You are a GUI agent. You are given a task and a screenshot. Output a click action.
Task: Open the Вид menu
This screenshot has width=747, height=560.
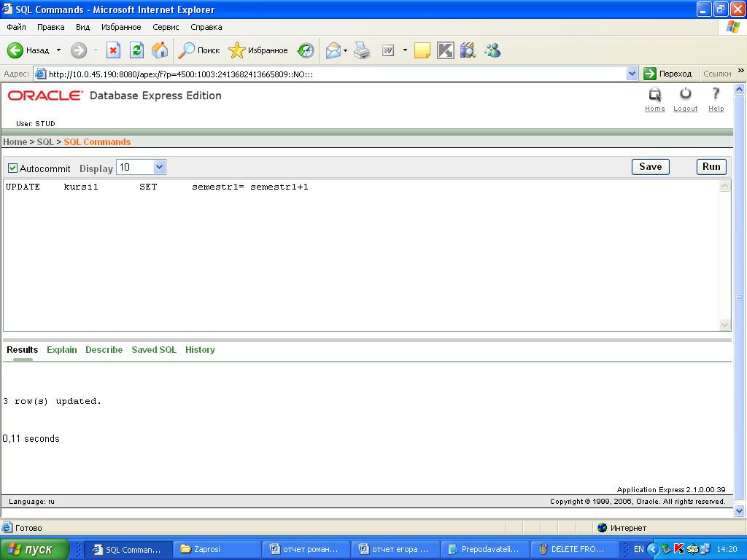82,27
